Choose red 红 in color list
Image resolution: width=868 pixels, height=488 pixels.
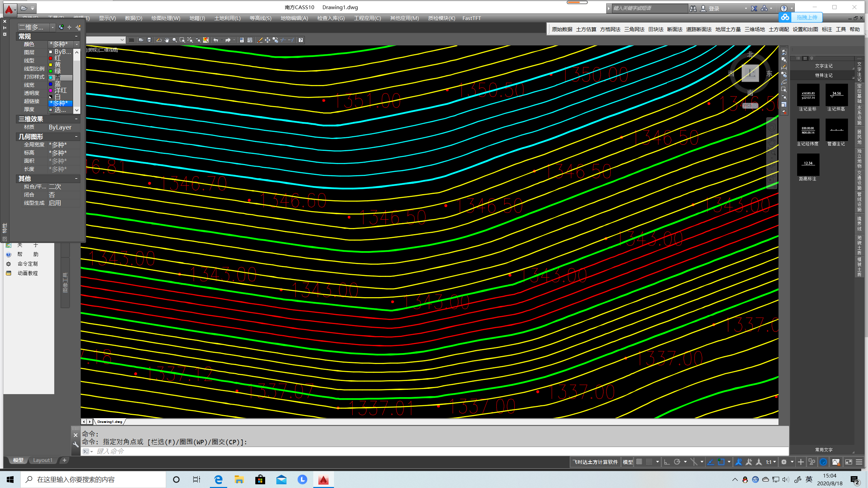60,58
